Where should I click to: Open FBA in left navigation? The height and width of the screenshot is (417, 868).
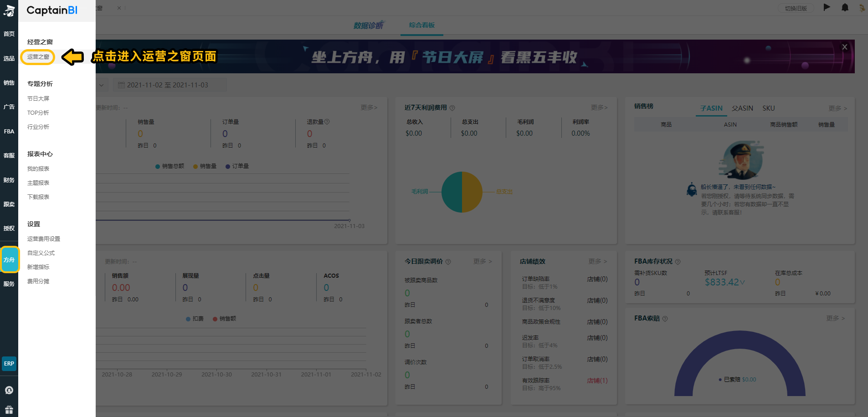9,132
